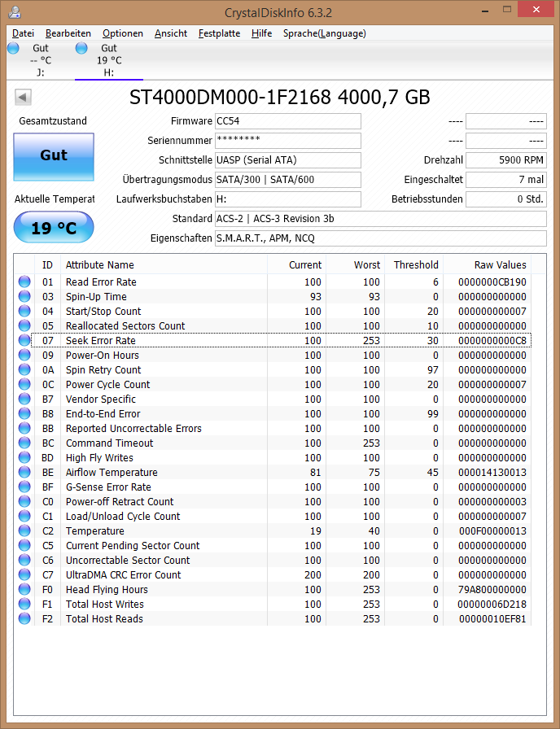Click the status orb for Load/Unload Cycle Count
Screen dimensions: 560x729
24,516
